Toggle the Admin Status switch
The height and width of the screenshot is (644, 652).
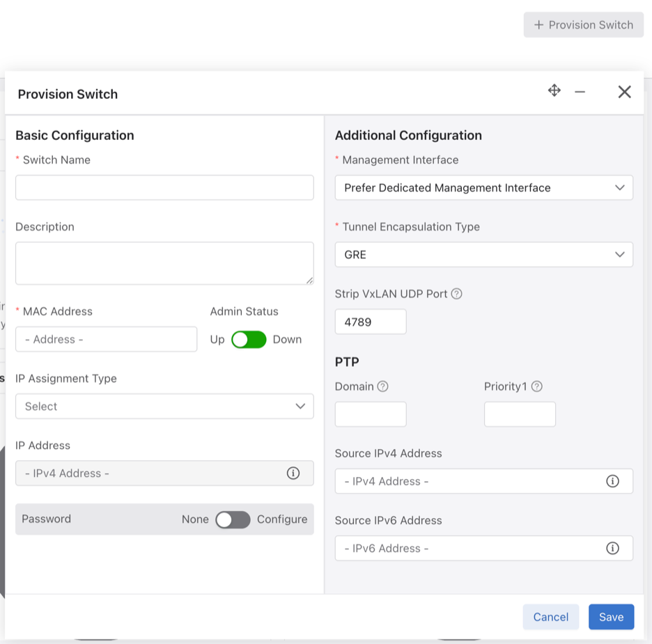tap(249, 340)
